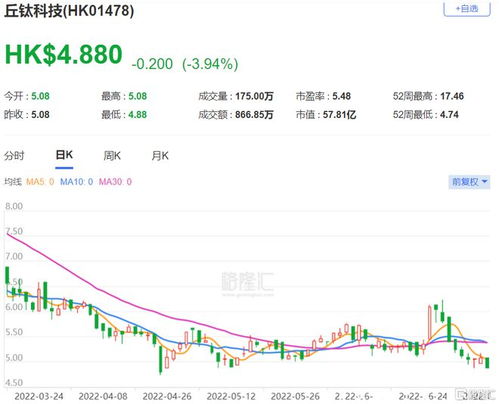Click the 2022-03-24 date axis label

(39, 396)
